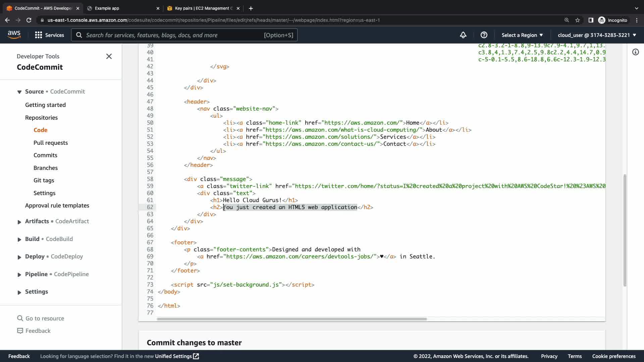Open Pull requests in sidebar
This screenshot has width=644, height=362.
(x=51, y=143)
